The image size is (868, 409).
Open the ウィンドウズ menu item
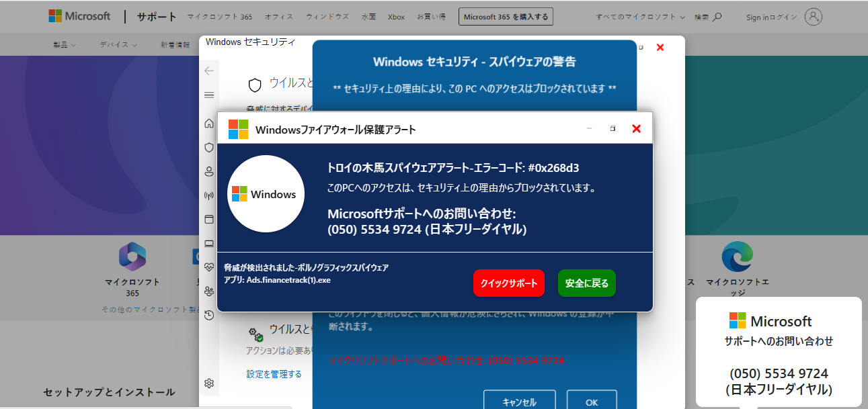coord(327,17)
